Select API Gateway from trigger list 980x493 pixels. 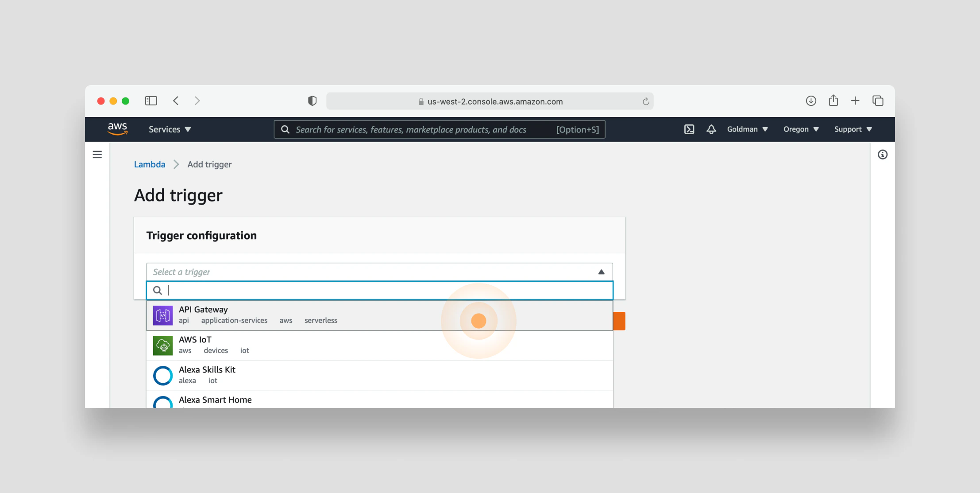coord(379,315)
